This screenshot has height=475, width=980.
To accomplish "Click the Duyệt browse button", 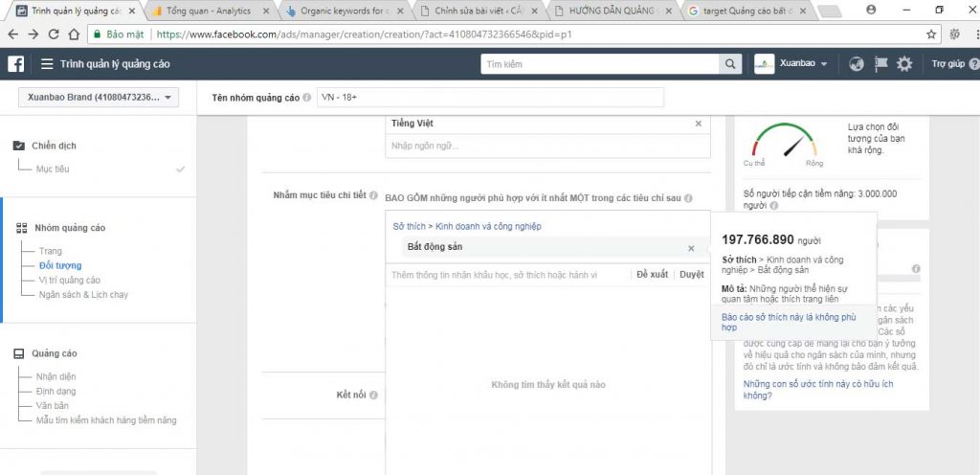I will (691, 275).
